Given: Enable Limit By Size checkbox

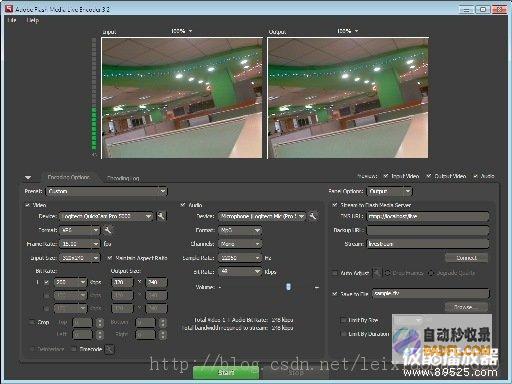Looking at the screenshot, I should tap(343, 320).
